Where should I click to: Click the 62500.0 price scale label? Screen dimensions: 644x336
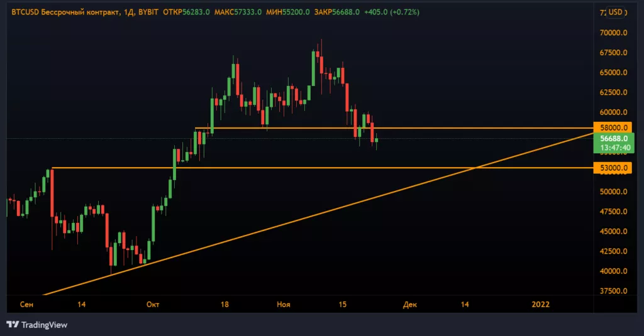click(613, 92)
